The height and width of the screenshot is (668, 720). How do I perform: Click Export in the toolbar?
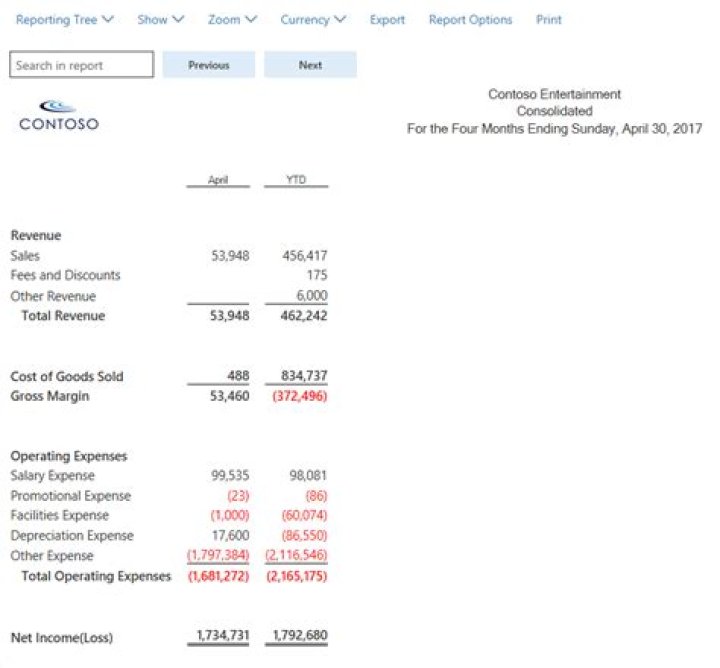tap(387, 20)
